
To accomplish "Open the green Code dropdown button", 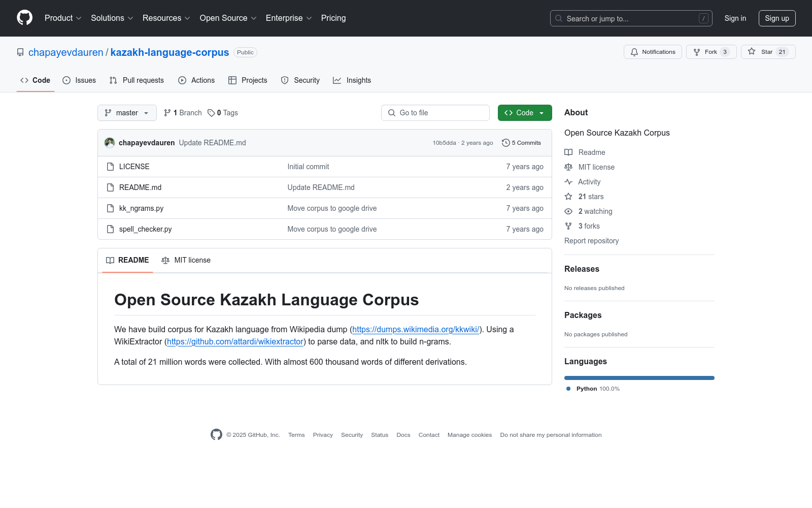I will (525, 113).
